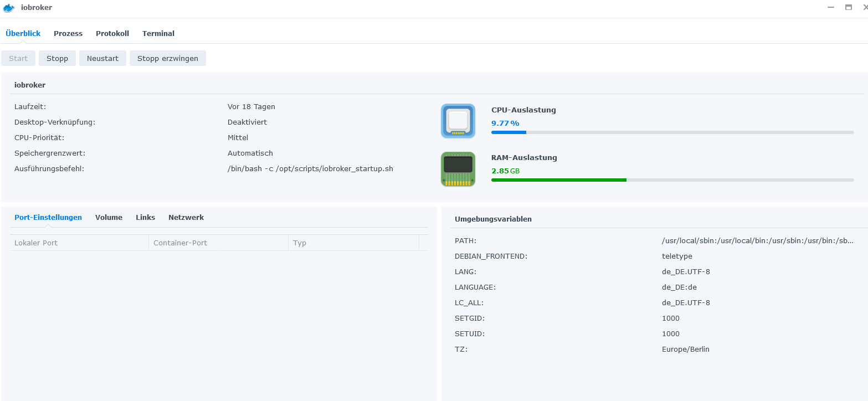Viewport: 868px width, 401px height.
Task: Click the Desktop-Verknüpfung label
Action: pos(55,122)
